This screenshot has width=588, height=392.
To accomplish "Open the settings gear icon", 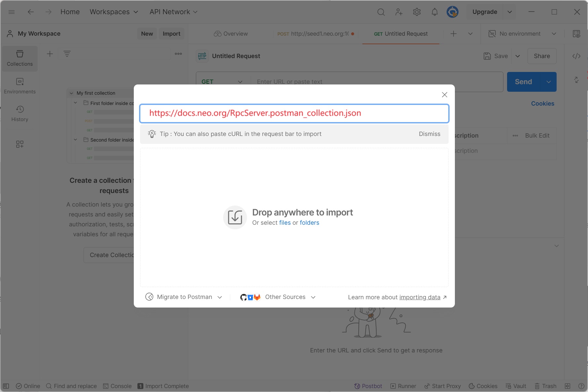I will (417, 12).
